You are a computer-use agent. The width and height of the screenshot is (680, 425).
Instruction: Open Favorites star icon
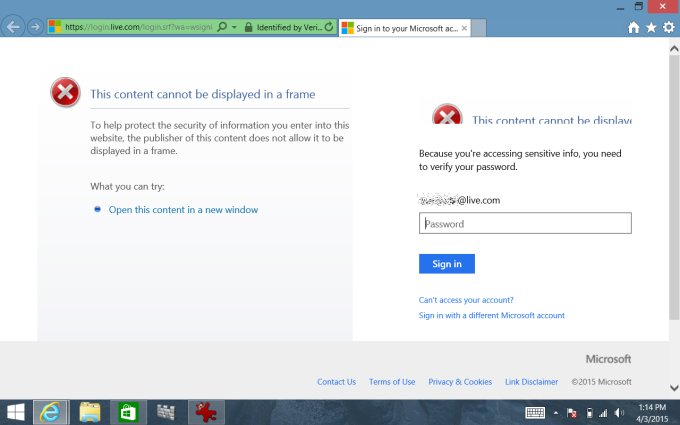(x=651, y=28)
